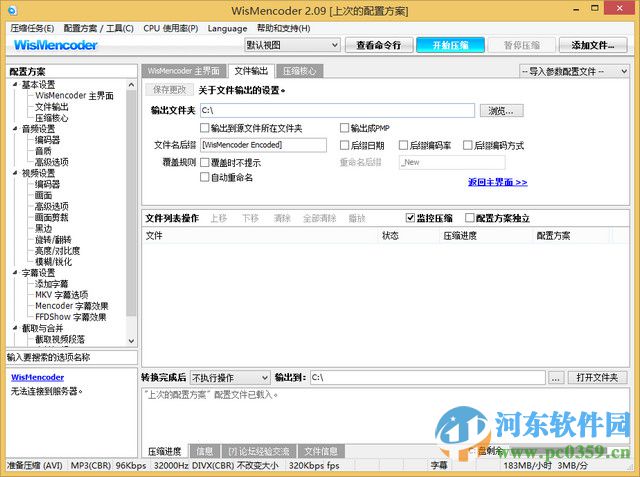Click the ... output path browse button
Image resolution: width=640 pixels, height=477 pixels.
click(556, 378)
